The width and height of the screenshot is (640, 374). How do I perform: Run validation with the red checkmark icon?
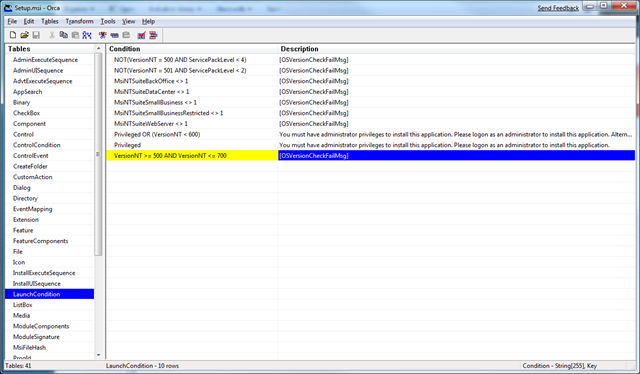coord(141,35)
